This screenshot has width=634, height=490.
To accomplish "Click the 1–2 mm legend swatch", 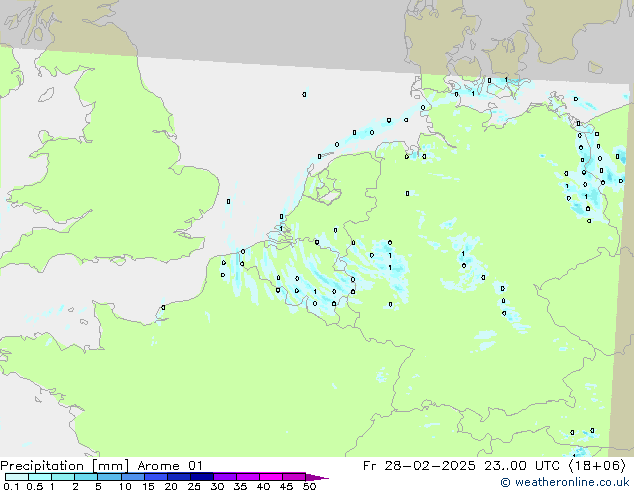I will 63,477.
